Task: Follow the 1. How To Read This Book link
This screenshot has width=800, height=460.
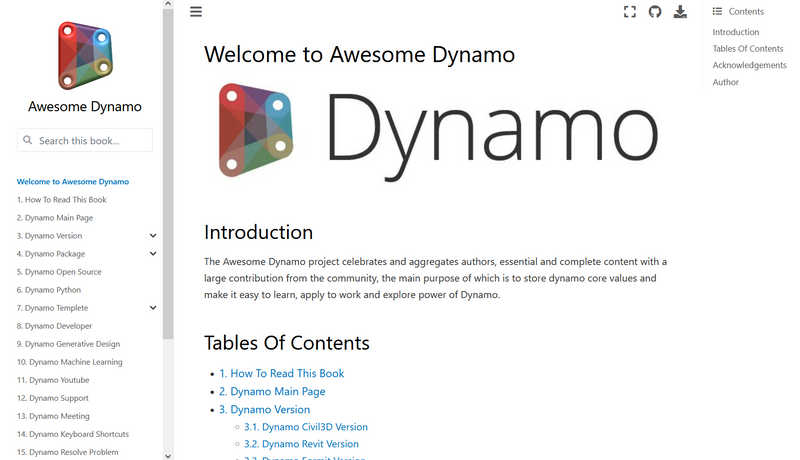Action: coord(282,373)
